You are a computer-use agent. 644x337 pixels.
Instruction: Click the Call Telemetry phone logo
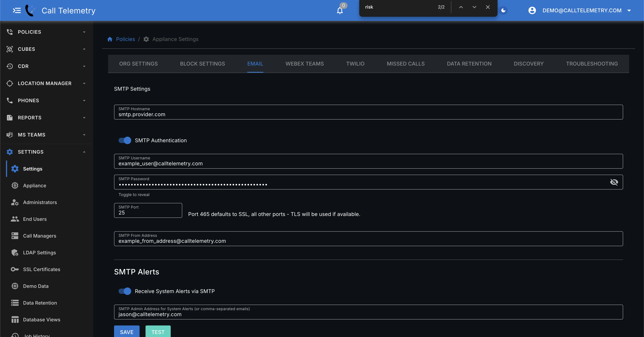(x=31, y=10)
